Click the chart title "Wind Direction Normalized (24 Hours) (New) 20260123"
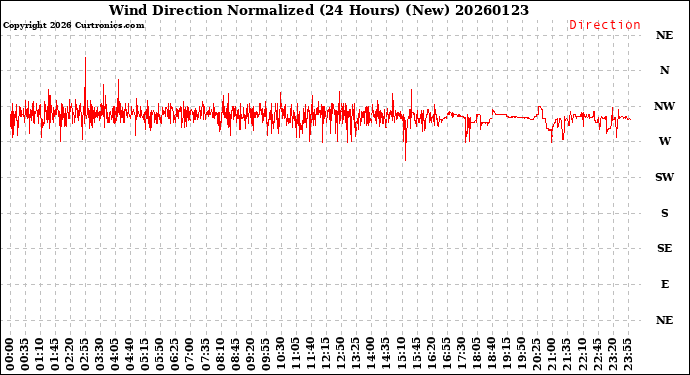 point(319,10)
